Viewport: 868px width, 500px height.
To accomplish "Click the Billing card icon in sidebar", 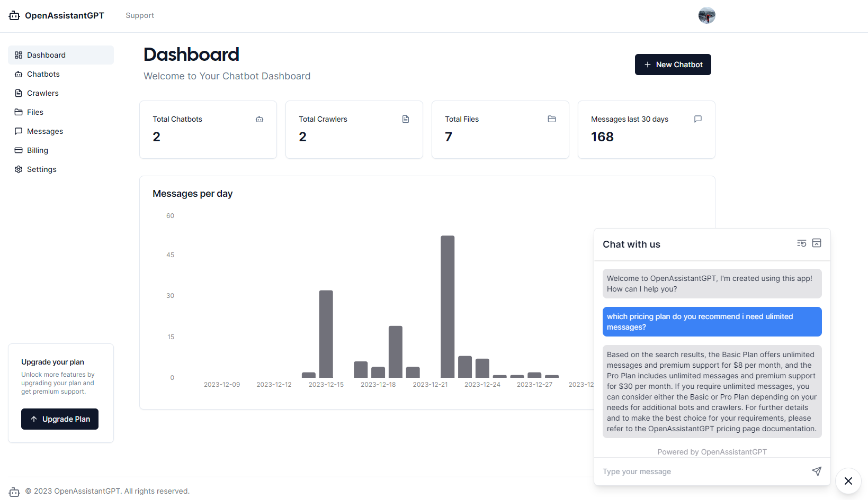I will pos(19,150).
